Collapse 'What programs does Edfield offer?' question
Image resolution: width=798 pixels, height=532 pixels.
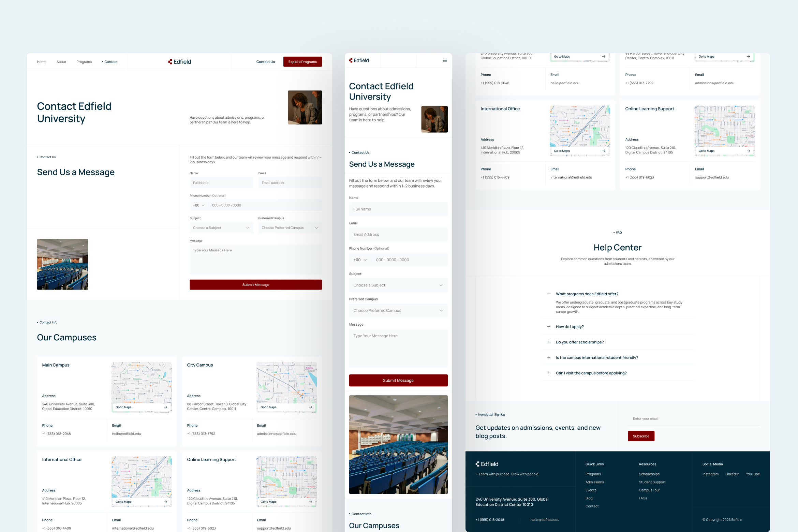point(549,294)
